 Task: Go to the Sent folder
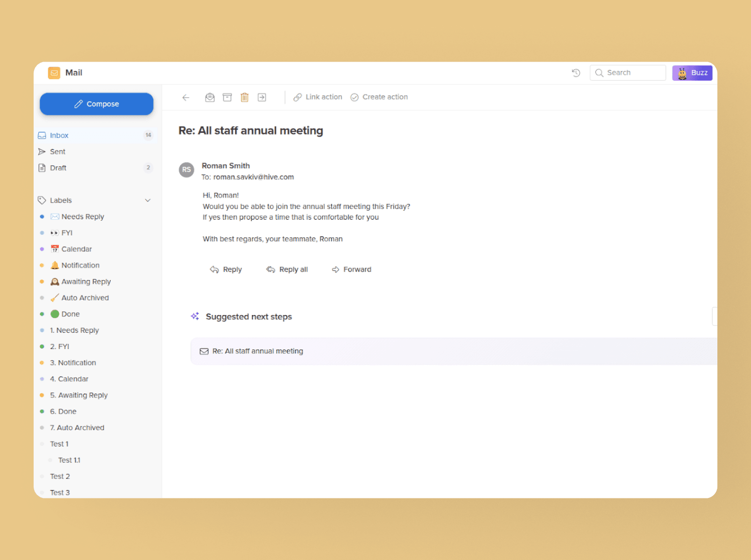57,152
